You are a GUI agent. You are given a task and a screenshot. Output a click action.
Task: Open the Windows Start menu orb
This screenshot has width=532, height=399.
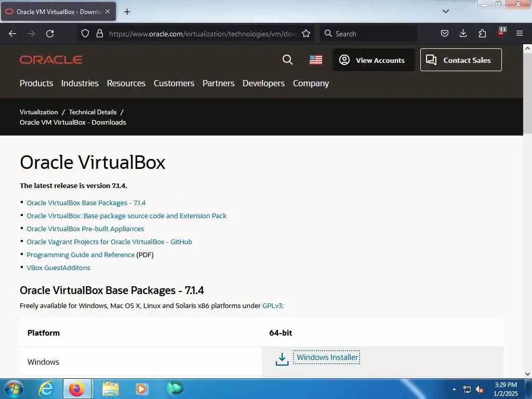pyautogui.click(x=14, y=389)
